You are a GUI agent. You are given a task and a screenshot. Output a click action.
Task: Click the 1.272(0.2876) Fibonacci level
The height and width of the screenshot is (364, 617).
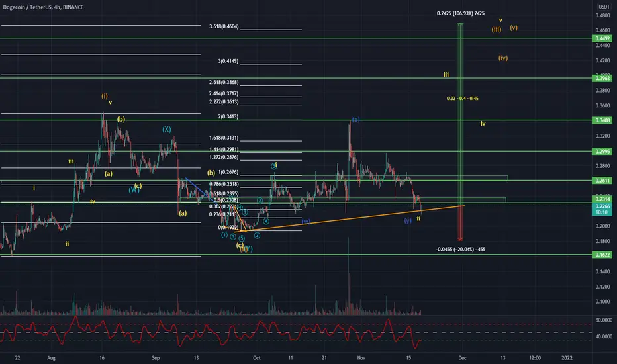pyautogui.click(x=224, y=157)
